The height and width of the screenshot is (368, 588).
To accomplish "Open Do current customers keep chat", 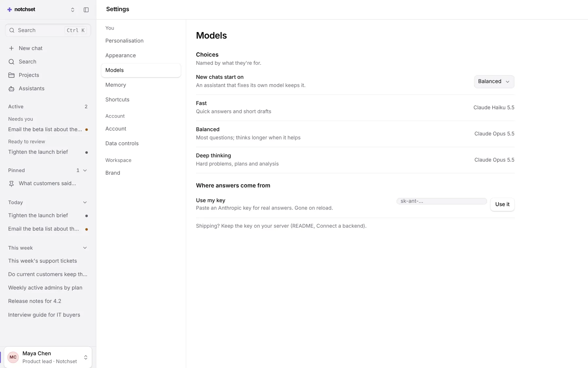I will coord(48,274).
